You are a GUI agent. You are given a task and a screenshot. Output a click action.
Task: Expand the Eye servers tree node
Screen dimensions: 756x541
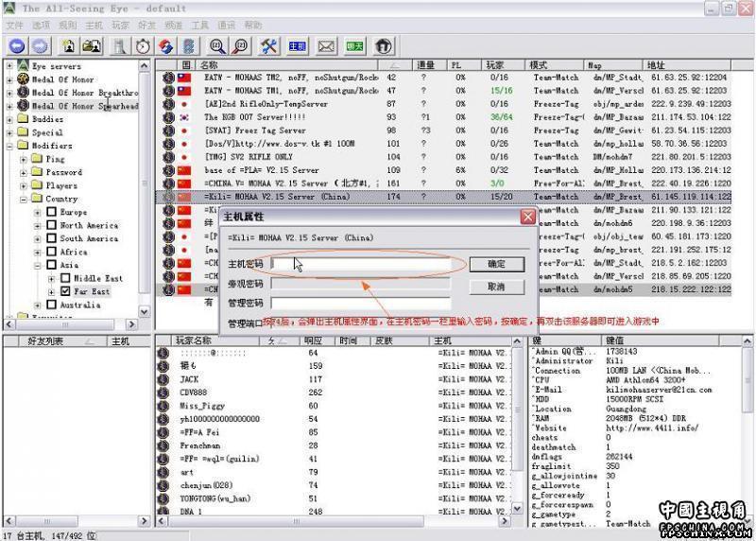[x=9, y=65]
